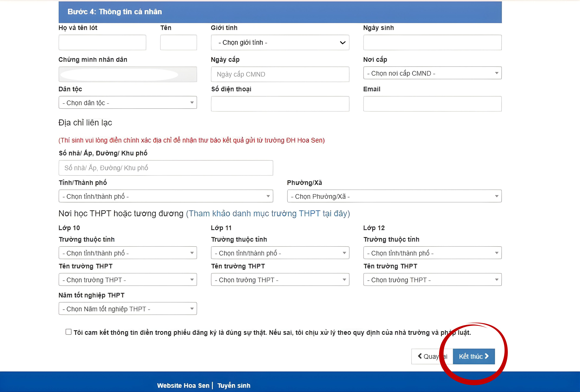Image resolution: width=580 pixels, height=392 pixels.
Task: Visit the Tuyển sinh footer link
Action: pos(234,386)
